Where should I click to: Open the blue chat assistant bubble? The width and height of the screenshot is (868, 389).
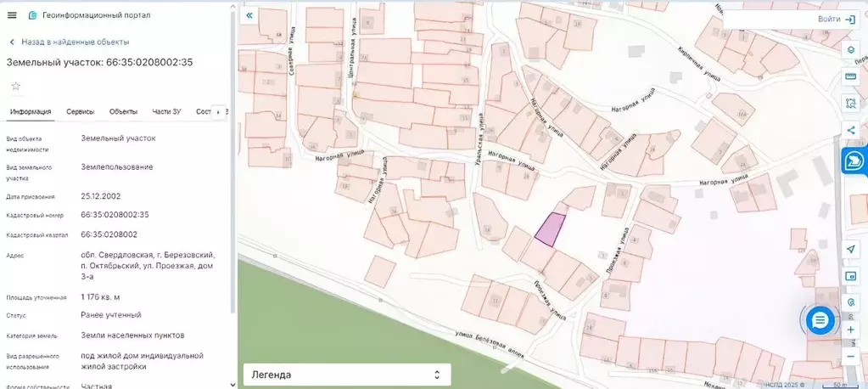[820, 319]
